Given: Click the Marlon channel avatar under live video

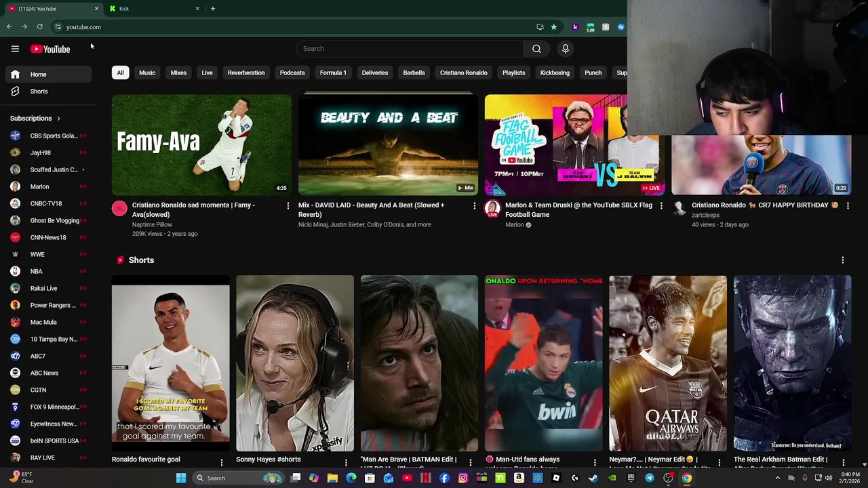Looking at the screenshot, I should coord(492,209).
